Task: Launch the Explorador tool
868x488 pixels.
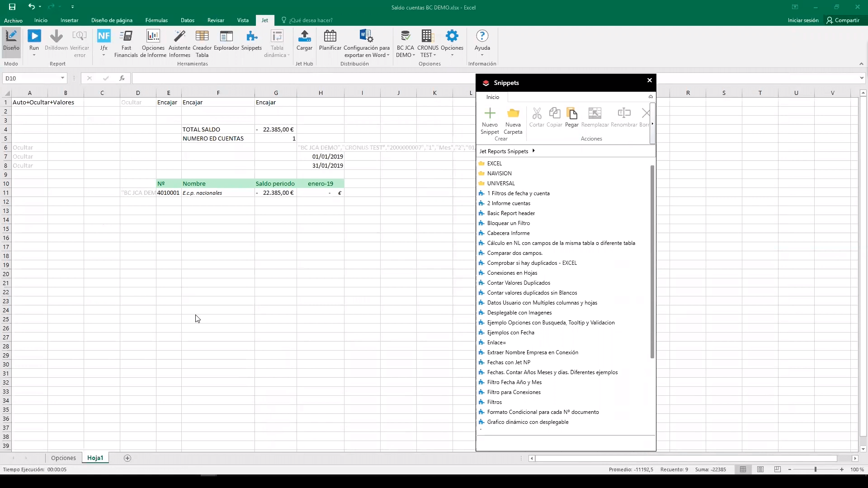Action: tap(226, 40)
